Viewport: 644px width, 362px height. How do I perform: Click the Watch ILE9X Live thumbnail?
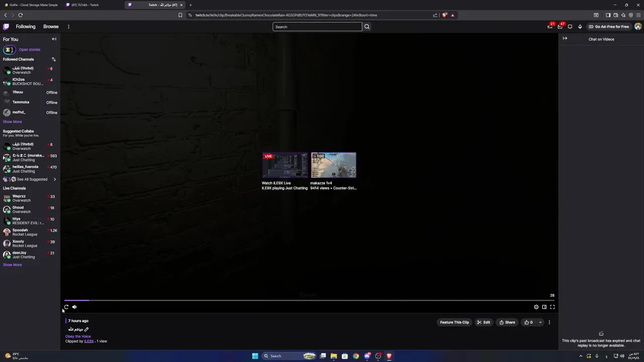[285, 165]
